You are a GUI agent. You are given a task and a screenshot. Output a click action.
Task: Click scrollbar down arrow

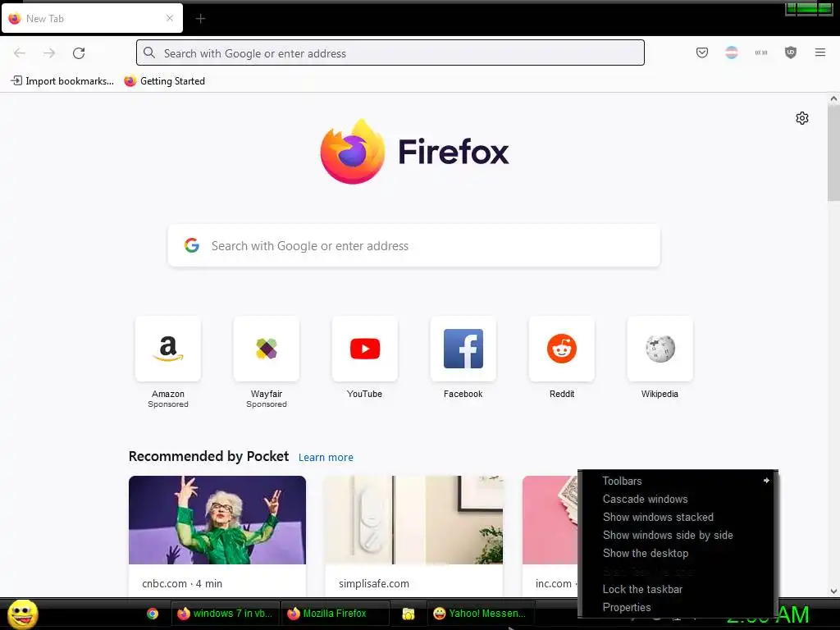(x=833, y=591)
